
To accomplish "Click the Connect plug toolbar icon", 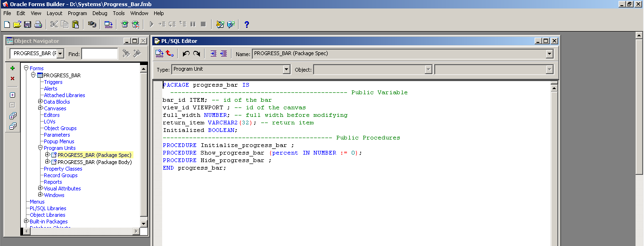I will [92, 24].
